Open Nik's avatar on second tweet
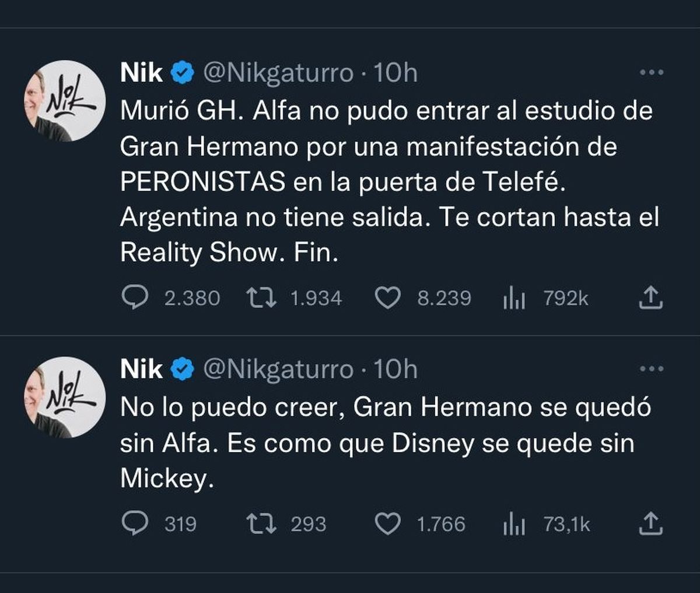 click(x=65, y=398)
